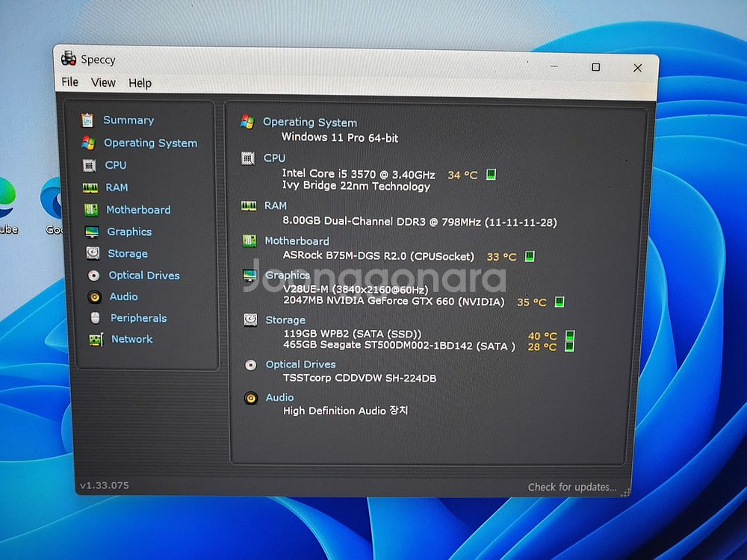The image size is (747, 560).
Task: Maximize the Speccy window
Action: (x=595, y=67)
